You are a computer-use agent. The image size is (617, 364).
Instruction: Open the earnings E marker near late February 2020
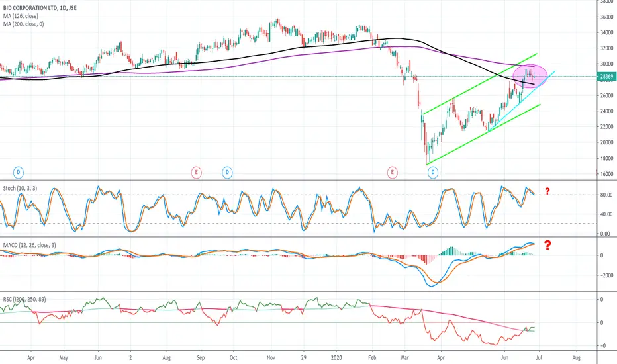[392, 172]
